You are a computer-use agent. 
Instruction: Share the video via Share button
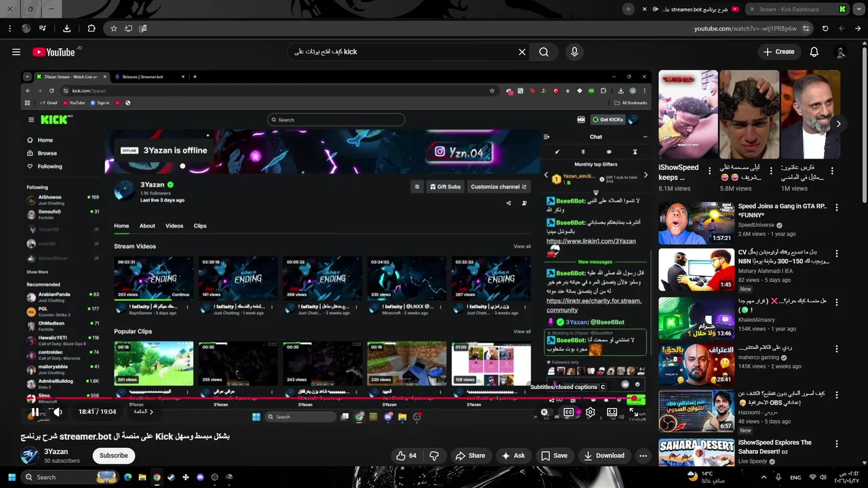click(470, 455)
